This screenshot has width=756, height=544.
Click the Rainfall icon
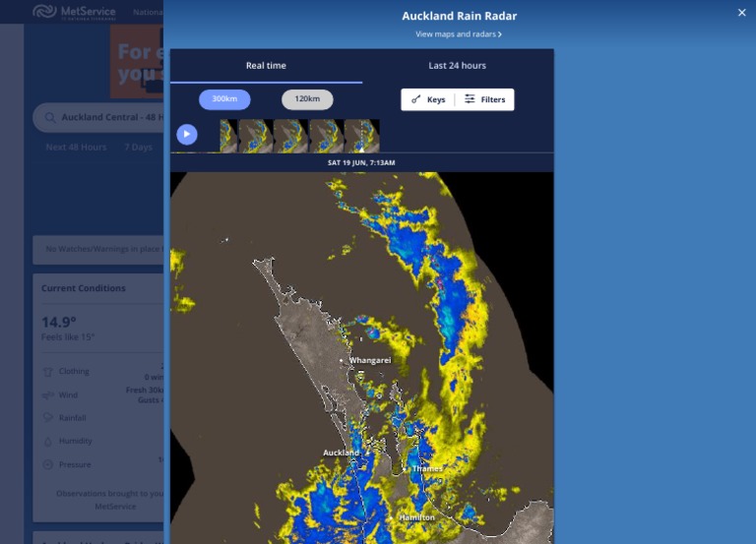tap(47, 418)
